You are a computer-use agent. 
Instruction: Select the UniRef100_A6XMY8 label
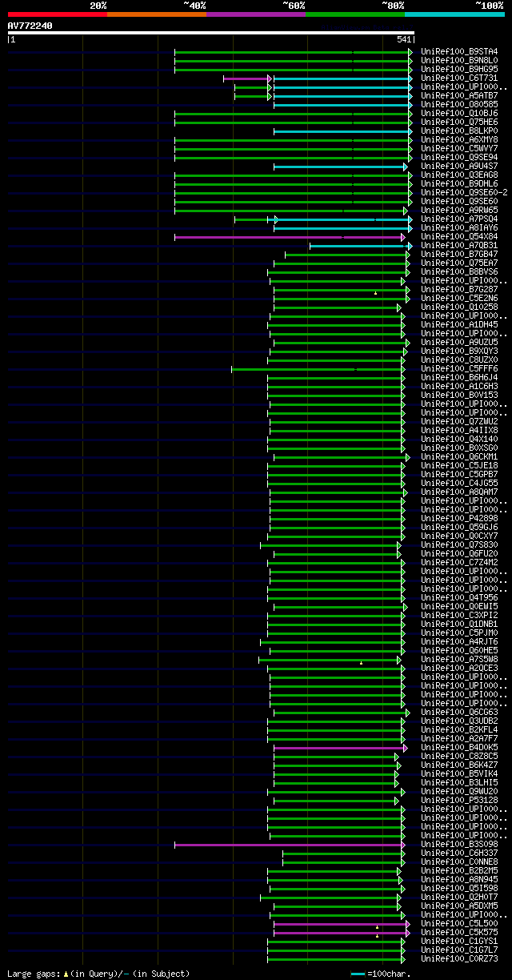[459, 140]
